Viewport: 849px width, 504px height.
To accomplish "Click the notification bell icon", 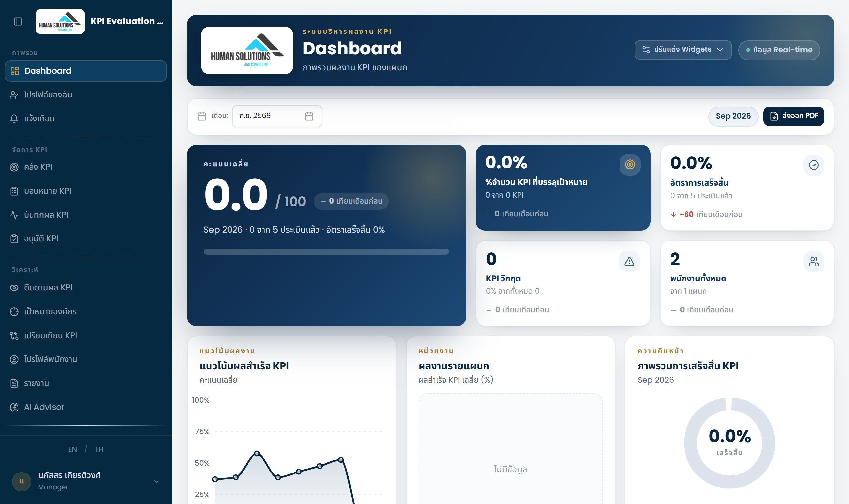I will point(14,119).
